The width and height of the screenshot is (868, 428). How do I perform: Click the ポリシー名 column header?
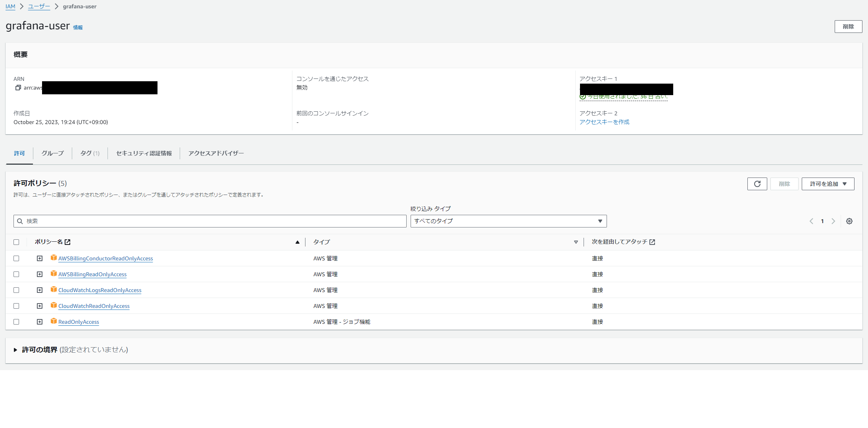[x=48, y=242]
